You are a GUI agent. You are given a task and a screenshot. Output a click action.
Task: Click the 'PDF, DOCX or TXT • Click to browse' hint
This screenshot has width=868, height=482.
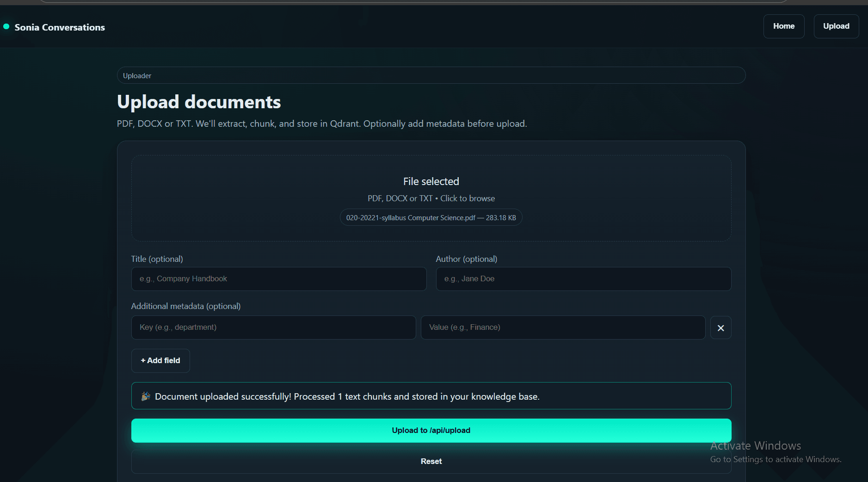pyautogui.click(x=431, y=198)
